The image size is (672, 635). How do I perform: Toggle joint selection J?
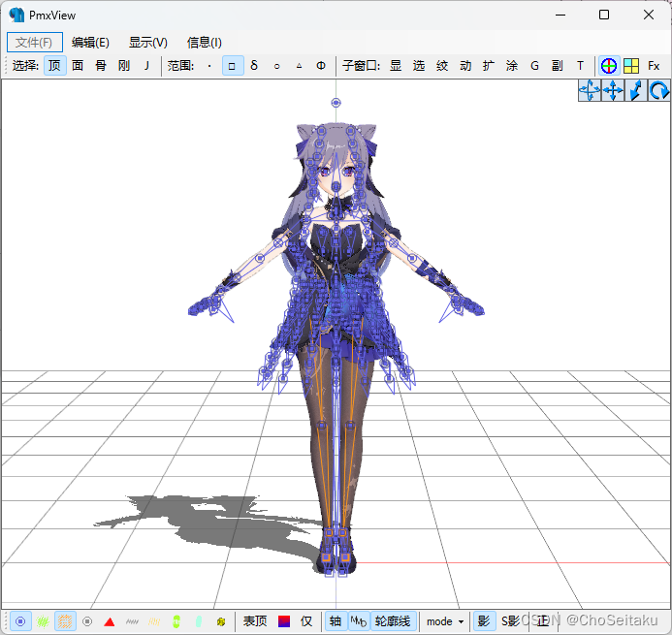[147, 66]
